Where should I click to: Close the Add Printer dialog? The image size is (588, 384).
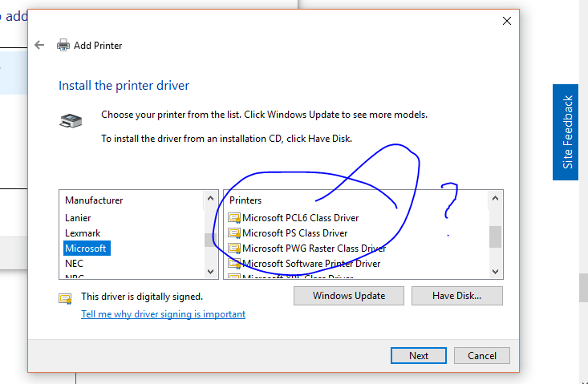pos(507,21)
